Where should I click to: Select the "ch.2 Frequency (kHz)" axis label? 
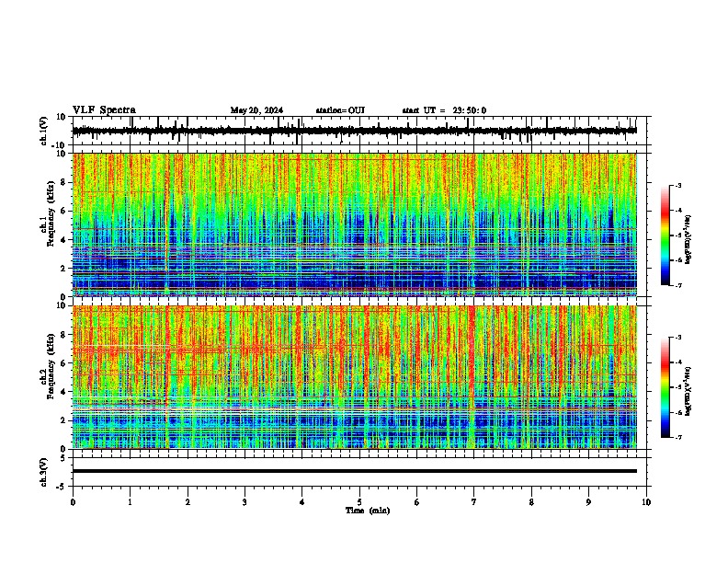pyautogui.click(x=47, y=366)
